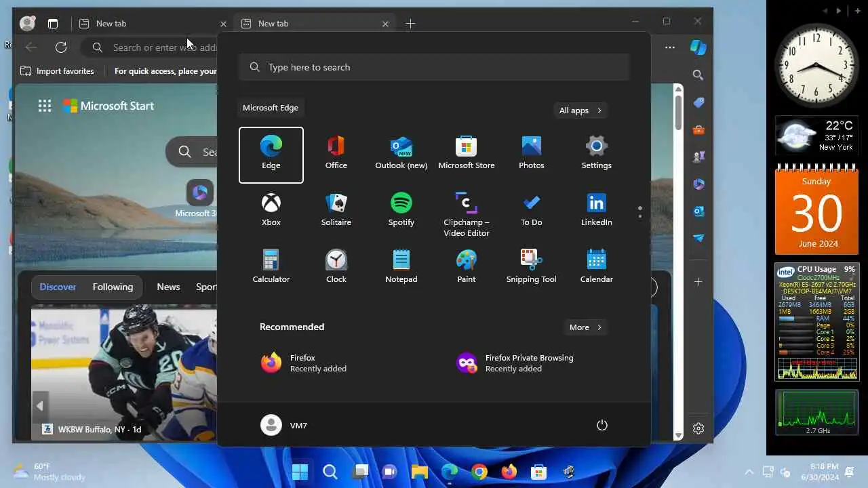Viewport: 868px width, 488px height.
Task: Show hidden tray icons chevron
Action: [x=749, y=472]
